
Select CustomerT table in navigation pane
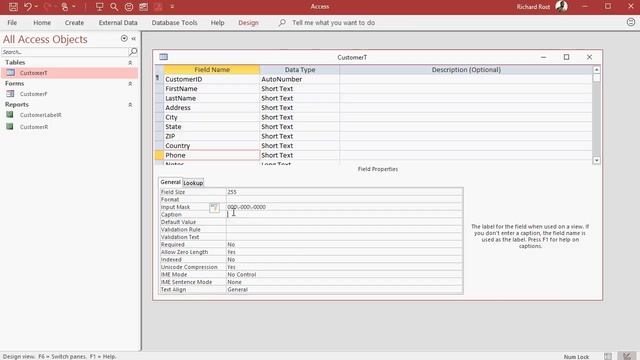[69, 73]
